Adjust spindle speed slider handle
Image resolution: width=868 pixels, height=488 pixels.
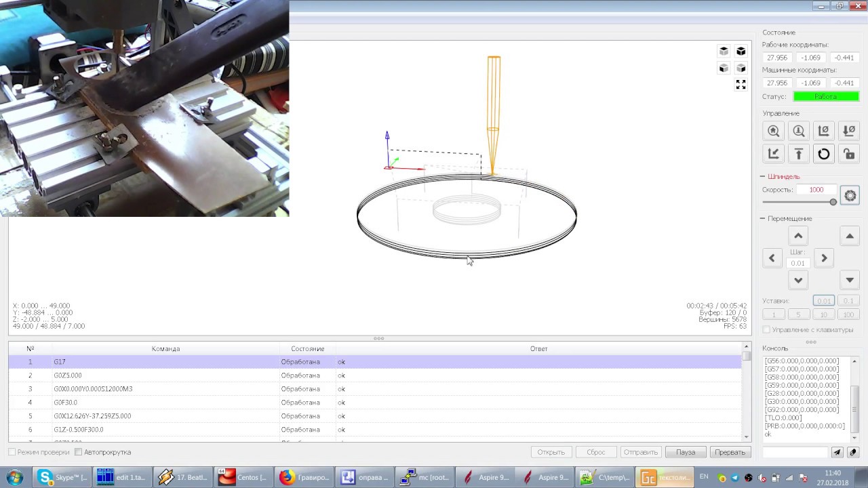(833, 202)
